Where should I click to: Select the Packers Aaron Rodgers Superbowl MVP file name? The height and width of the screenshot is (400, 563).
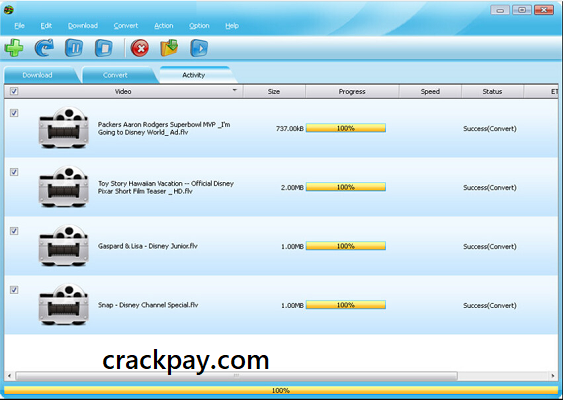164,128
